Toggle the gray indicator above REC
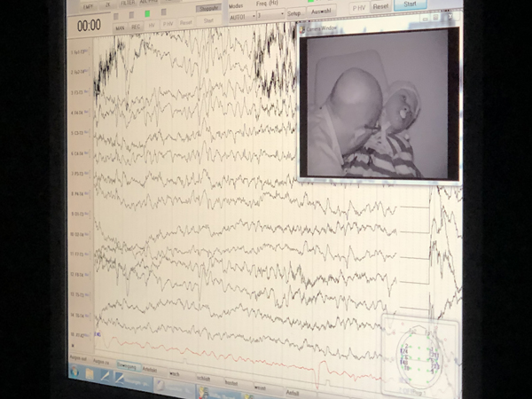 pos(131,15)
